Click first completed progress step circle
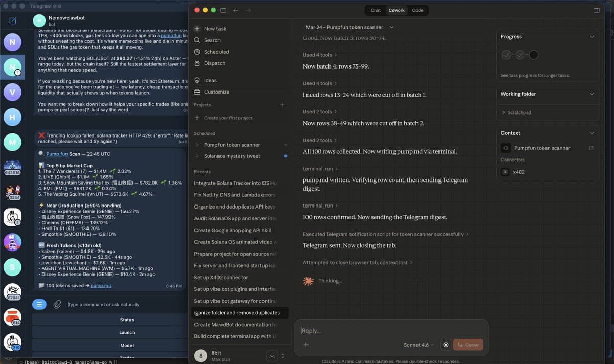 coord(506,55)
